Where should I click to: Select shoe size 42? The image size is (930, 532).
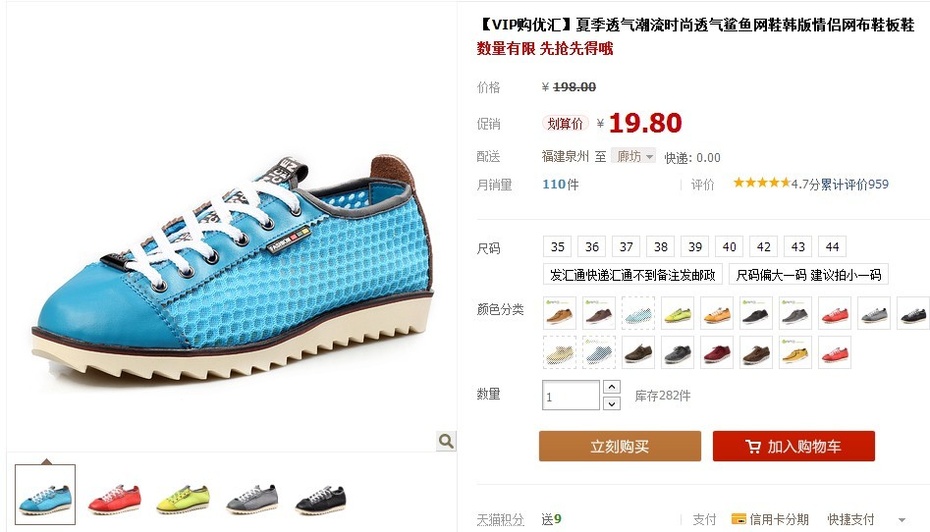764,247
